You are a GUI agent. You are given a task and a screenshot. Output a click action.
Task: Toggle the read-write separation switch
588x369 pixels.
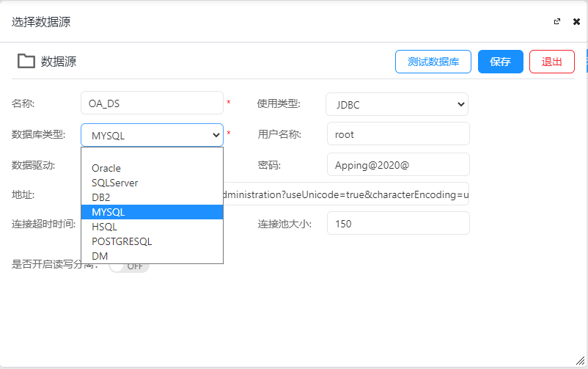129,266
